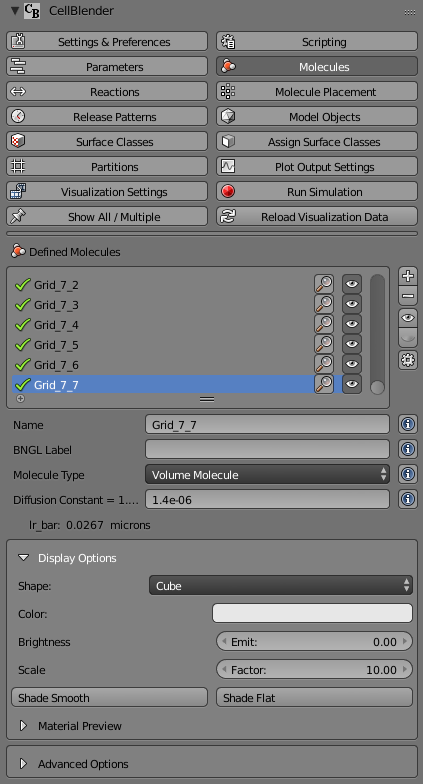Screen dimensions: 423x784
Task: Open the Model Objects panel
Action: (x=317, y=116)
